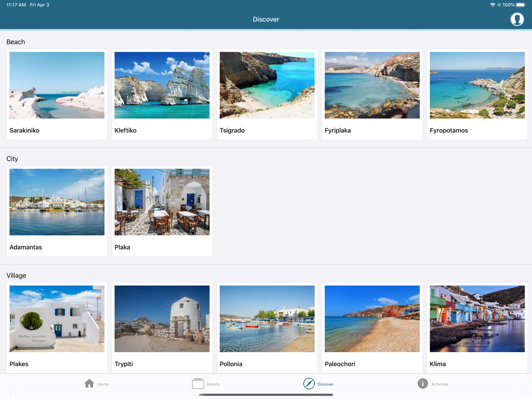Check the battery status icon
This screenshot has width=532, height=399.
pyautogui.click(x=521, y=5)
